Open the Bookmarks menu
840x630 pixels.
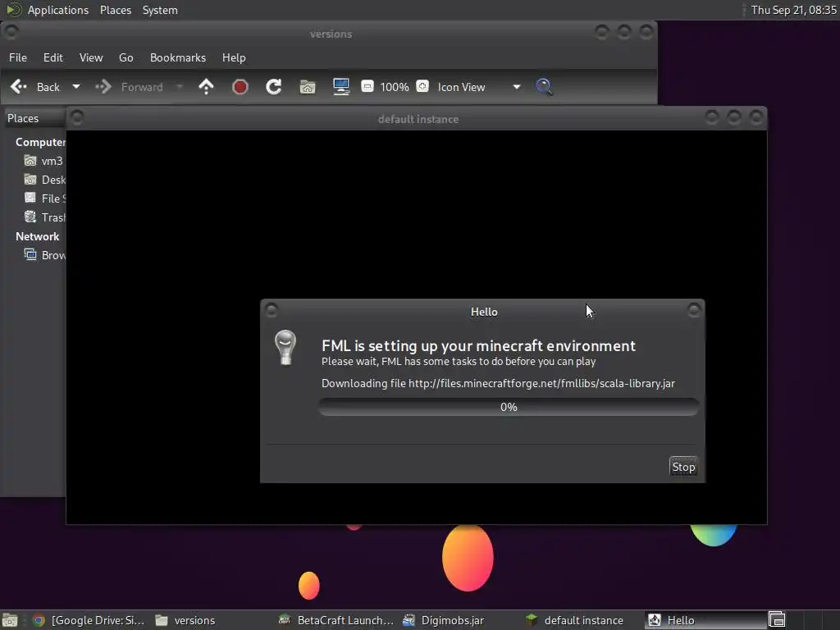click(178, 57)
